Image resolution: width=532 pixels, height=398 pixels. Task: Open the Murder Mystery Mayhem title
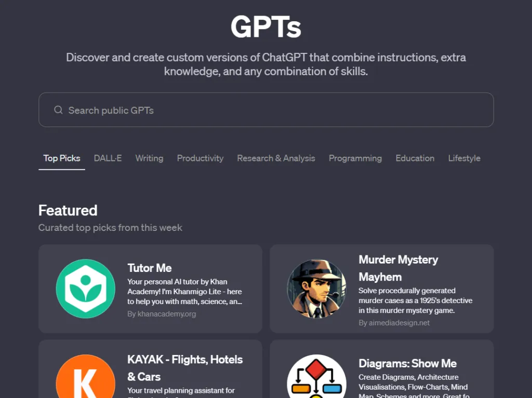[x=398, y=268]
